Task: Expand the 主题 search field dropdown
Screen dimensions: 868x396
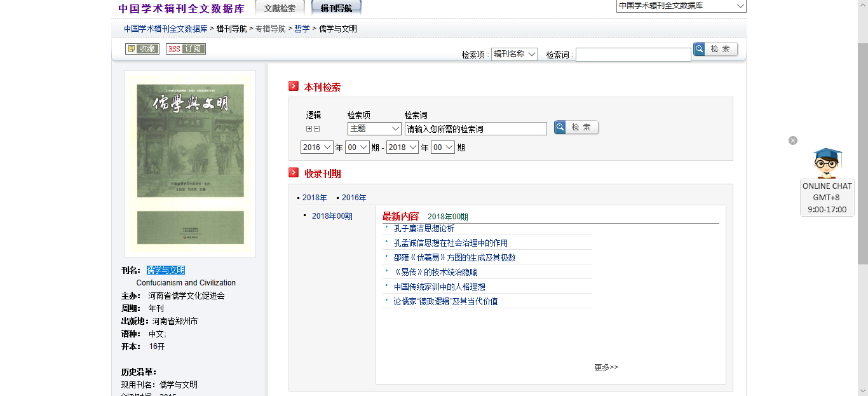Action: [x=374, y=128]
